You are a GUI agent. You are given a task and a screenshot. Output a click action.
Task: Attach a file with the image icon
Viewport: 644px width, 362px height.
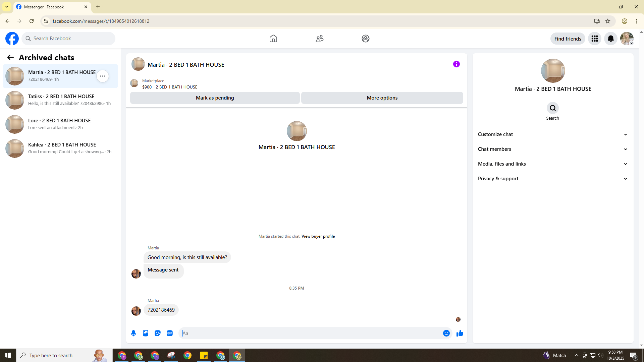146,333
